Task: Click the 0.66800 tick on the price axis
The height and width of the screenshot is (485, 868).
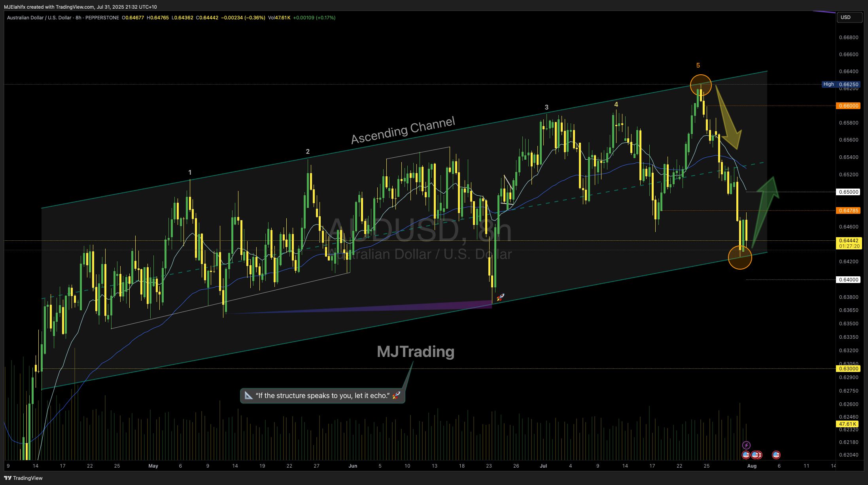Action: [x=849, y=38]
